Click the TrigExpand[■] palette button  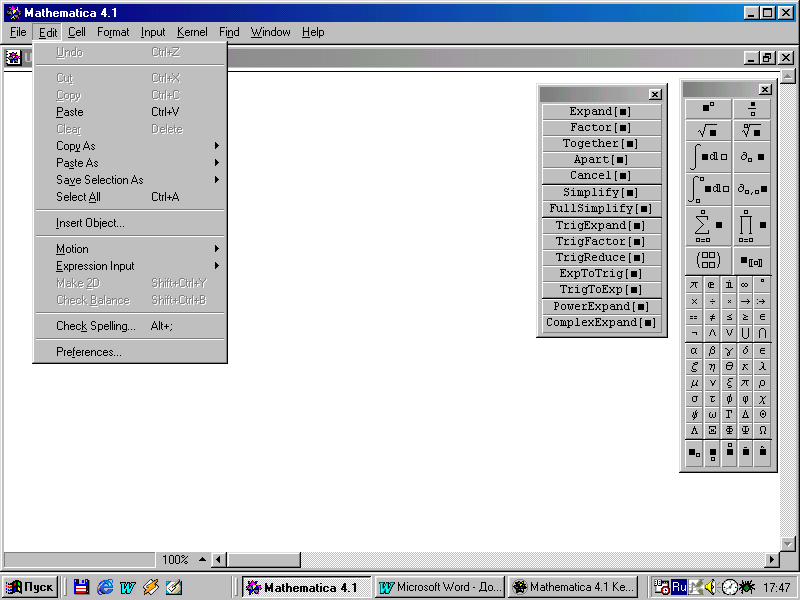tap(602, 225)
